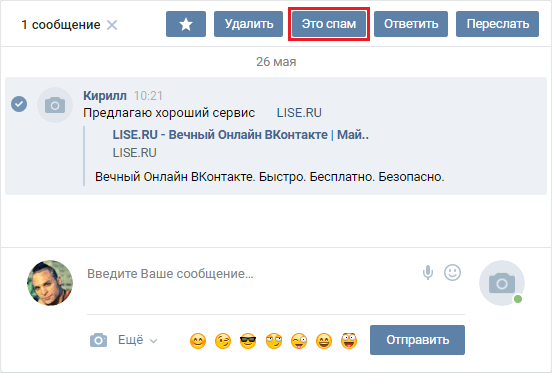Mark selected message as important with star
Image resolution: width=552 pixels, height=373 pixels.
click(x=186, y=24)
